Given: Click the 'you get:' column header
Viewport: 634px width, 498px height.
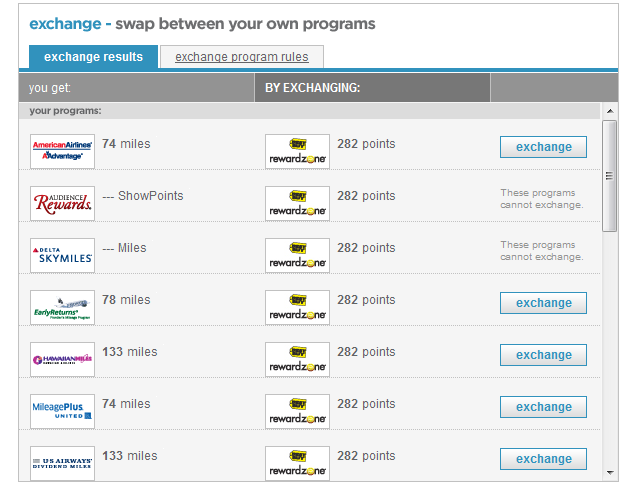Looking at the screenshot, I should click(137, 88).
